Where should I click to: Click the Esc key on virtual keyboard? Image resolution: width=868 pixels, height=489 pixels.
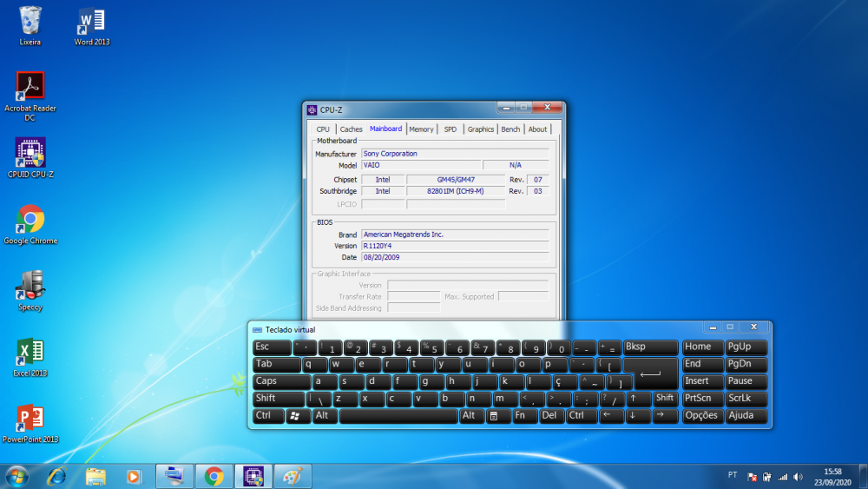272,347
